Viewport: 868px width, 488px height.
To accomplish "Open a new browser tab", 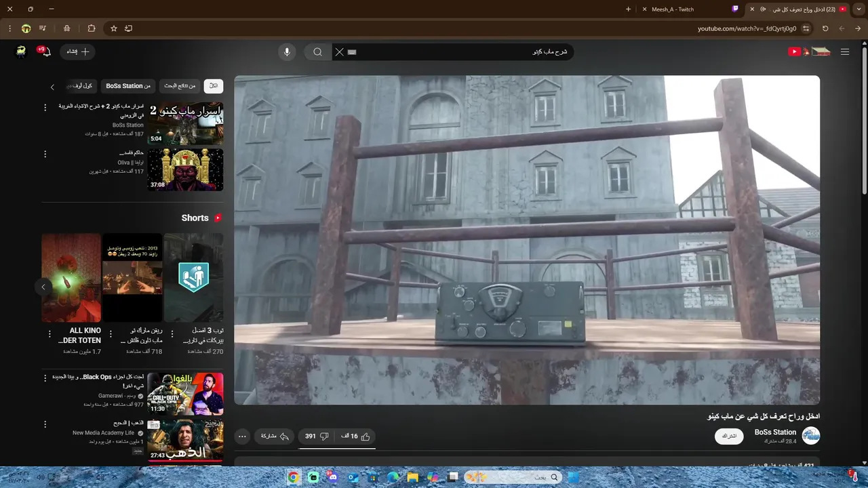I will pos(628,9).
